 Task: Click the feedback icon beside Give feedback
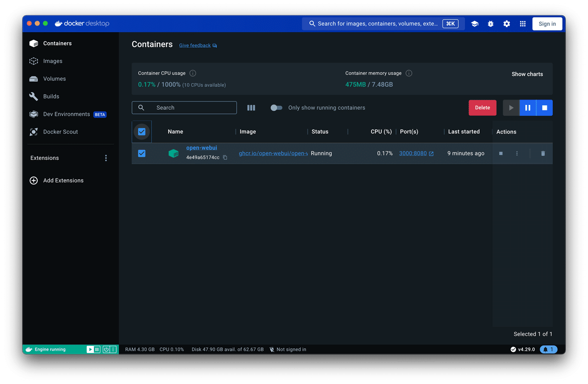point(215,46)
